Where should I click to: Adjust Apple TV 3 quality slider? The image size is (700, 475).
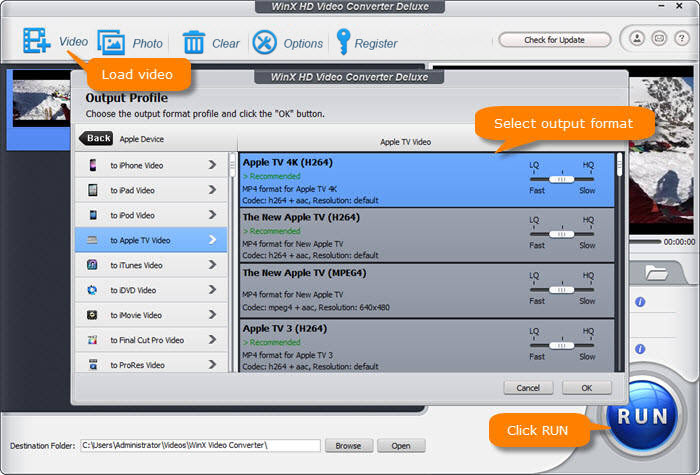tap(562, 345)
